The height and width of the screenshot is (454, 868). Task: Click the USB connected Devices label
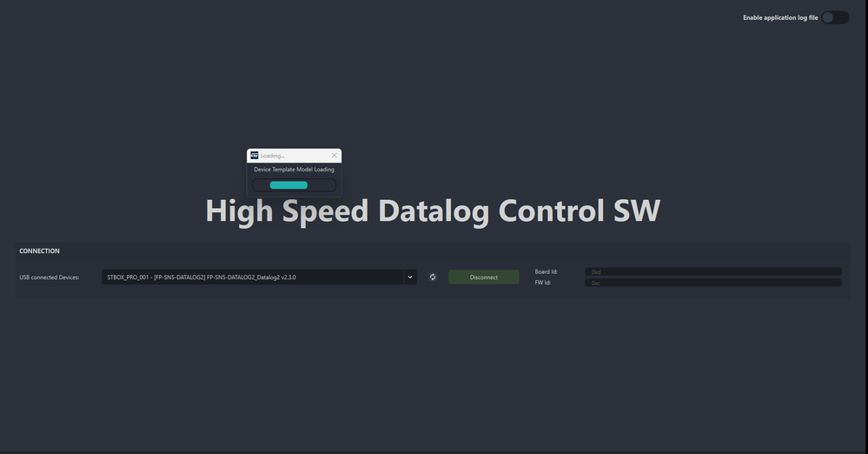point(50,277)
